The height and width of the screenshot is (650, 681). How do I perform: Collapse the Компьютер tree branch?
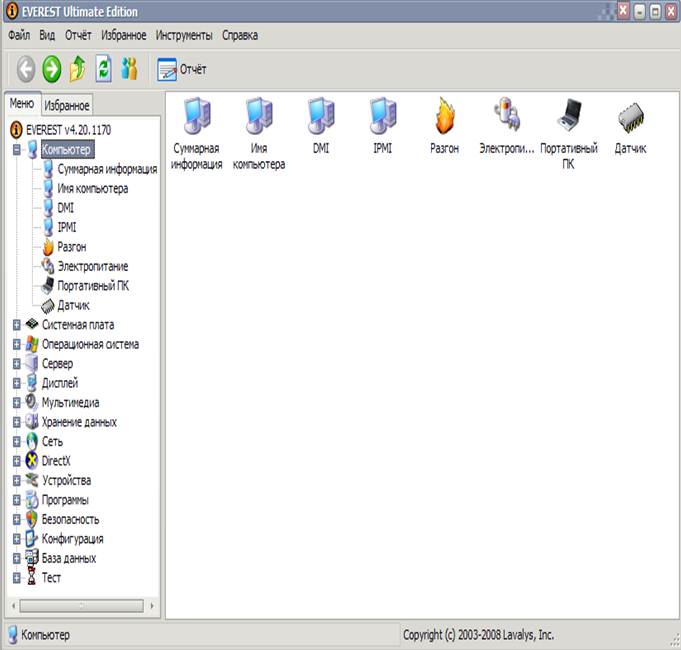pyautogui.click(x=17, y=149)
